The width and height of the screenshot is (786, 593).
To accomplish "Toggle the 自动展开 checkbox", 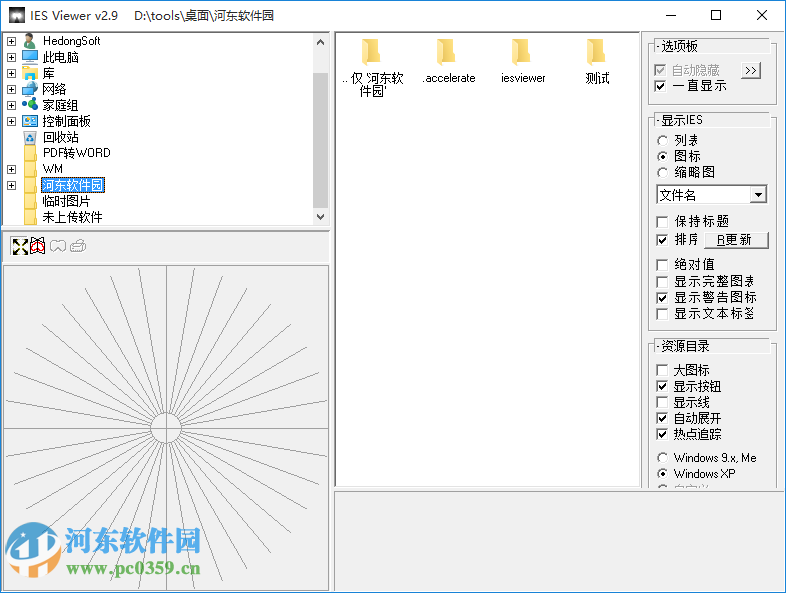I will 662,418.
